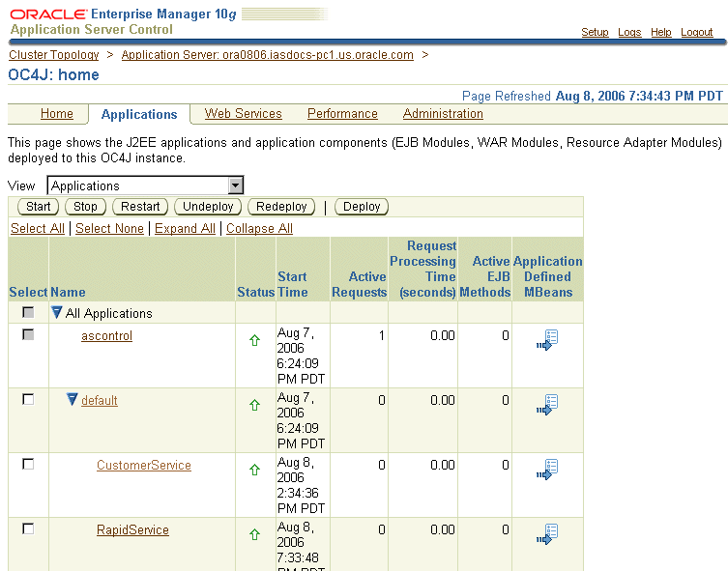The image size is (728, 571).
Task: Open the RapidService application link
Action: [132, 529]
